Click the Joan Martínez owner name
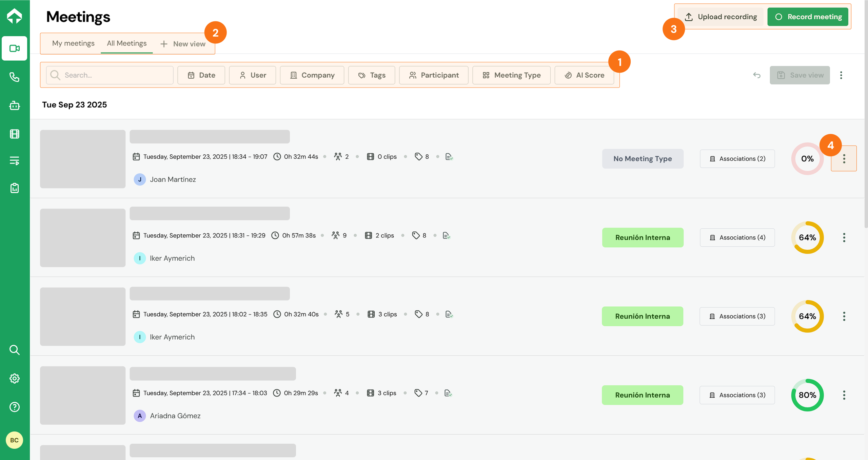The image size is (868, 460). pos(173,179)
